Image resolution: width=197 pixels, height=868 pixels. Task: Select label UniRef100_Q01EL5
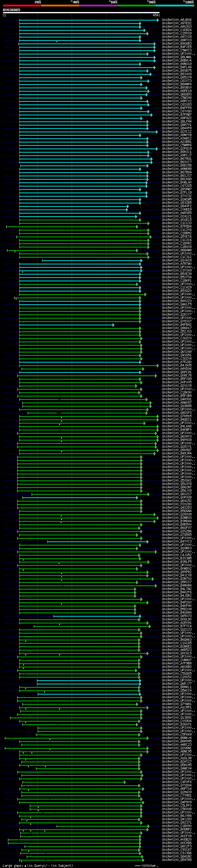pos(177,220)
